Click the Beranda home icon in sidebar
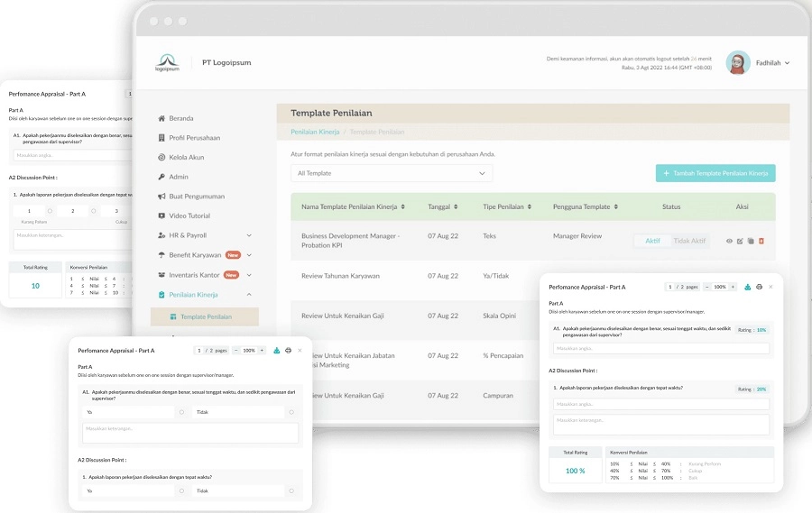 [x=161, y=118]
